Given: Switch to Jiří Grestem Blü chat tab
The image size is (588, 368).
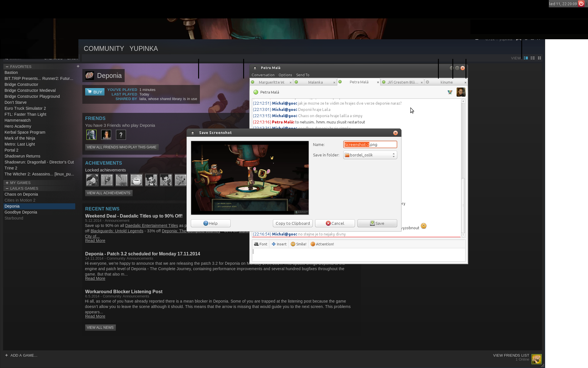Looking at the screenshot, I should (x=402, y=82).
